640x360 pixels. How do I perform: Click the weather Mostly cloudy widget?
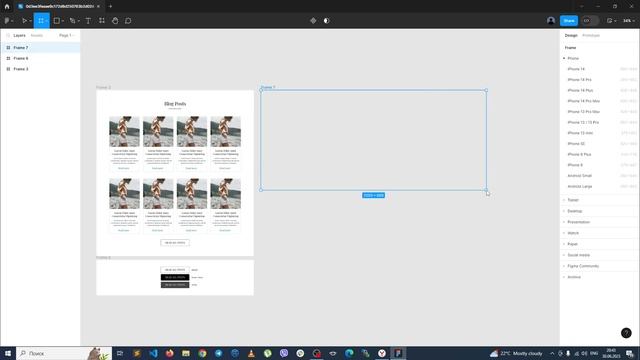pos(516,353)
